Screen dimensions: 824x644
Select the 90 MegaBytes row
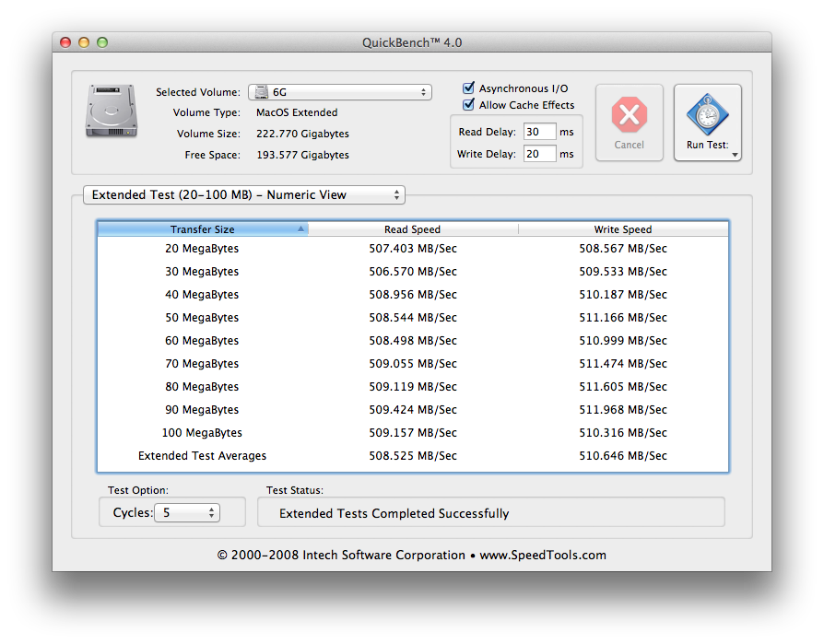413,410
